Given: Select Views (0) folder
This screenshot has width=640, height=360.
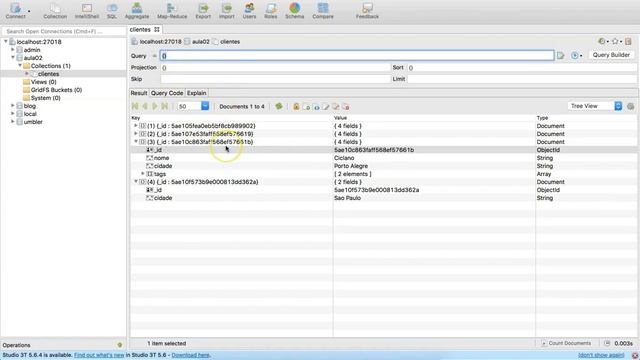Looking at the screenshot, I should pyautogui.click(x=43, y=82).
